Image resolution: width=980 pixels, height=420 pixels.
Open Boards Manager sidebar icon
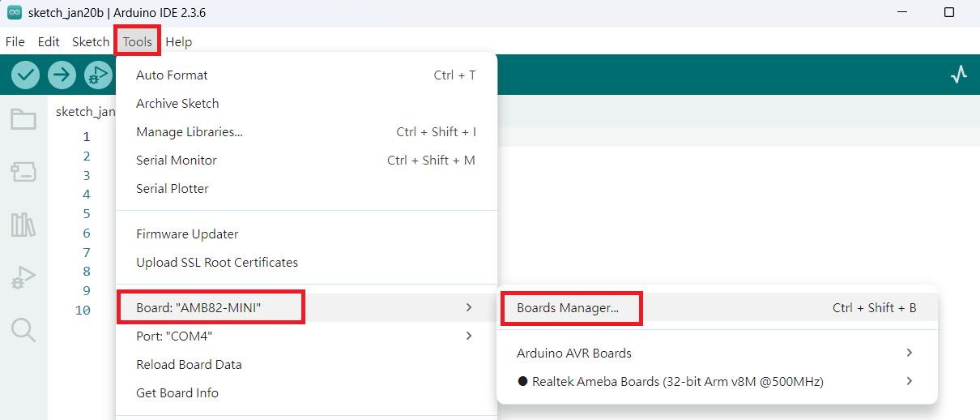click(x=23, y=172)
